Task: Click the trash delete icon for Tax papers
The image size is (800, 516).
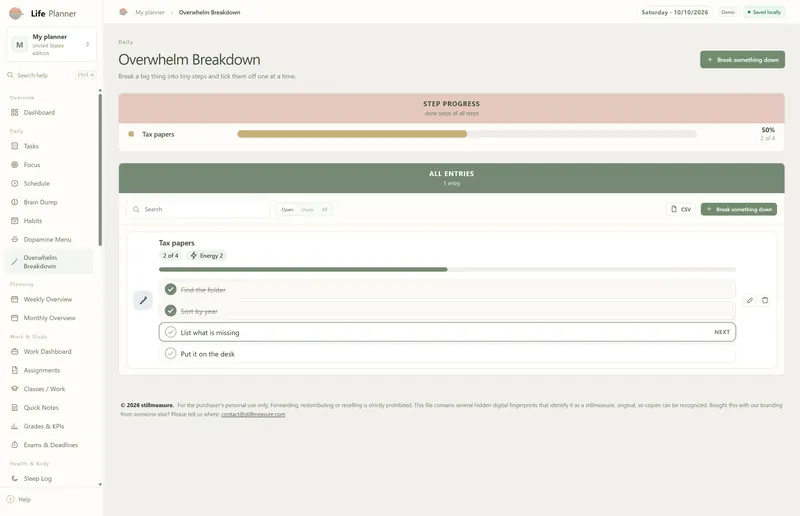Action: pyautogui.click(x=765, y=301)
